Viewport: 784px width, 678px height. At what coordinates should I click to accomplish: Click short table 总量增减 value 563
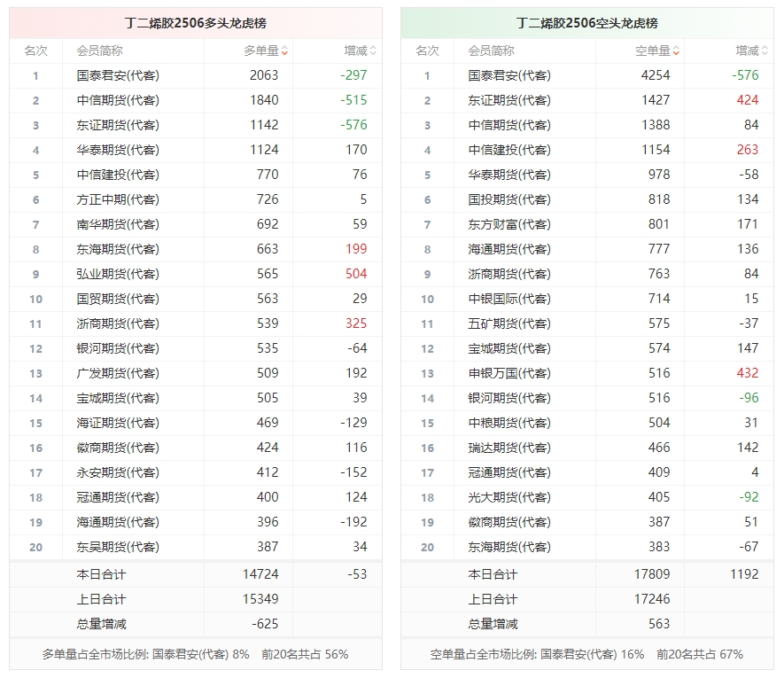(659, 624)
